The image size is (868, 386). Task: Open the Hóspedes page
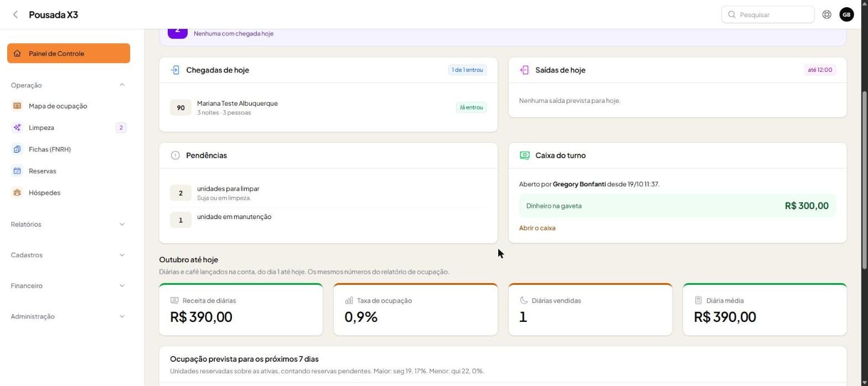(69, 193)
